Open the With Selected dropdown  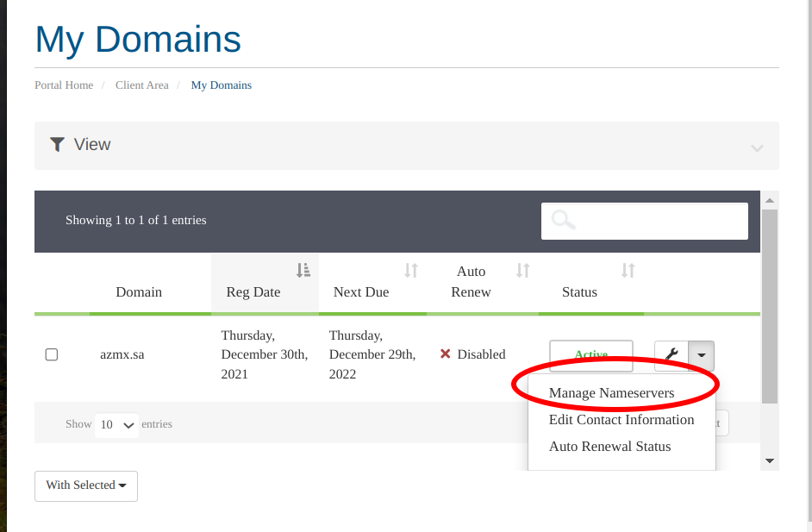click(x=86, y=485)
